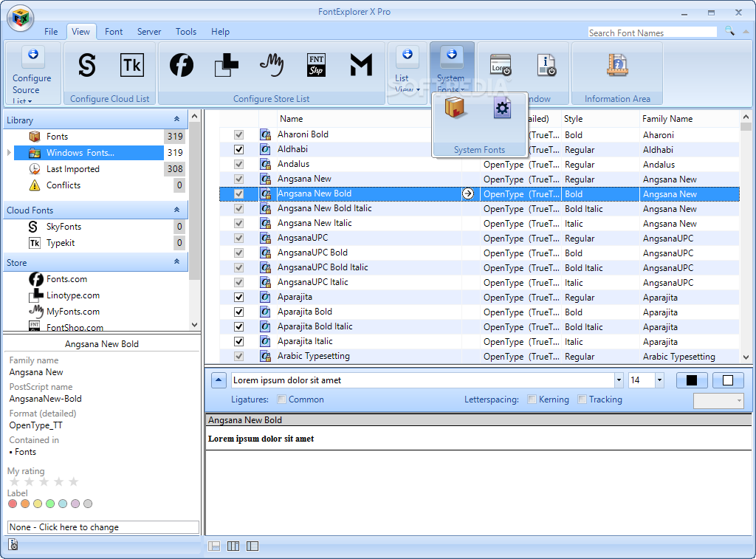Click the Fonts.com store icon in ribbon
This screenshot has height=559, width=756.
[182, 65]
